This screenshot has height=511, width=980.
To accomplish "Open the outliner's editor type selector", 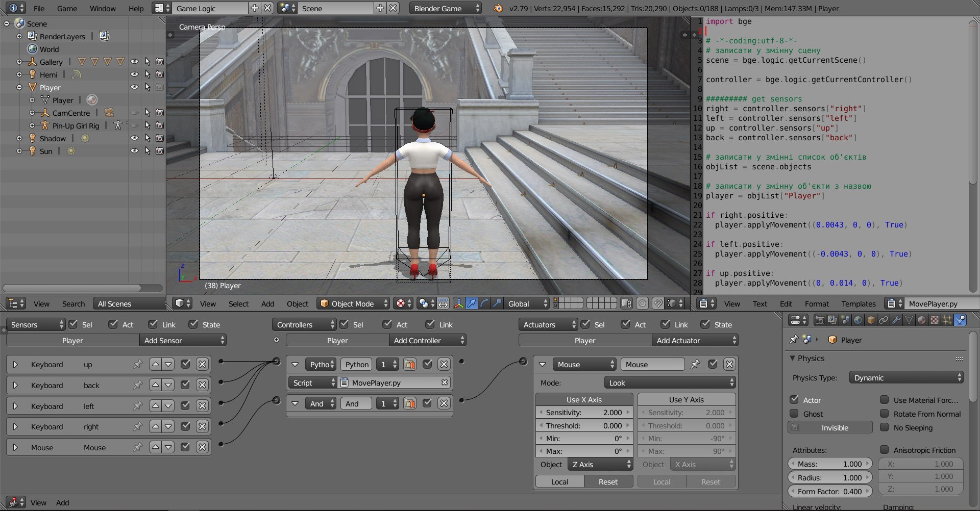I will pyautogui.click(x=15, y=303).
